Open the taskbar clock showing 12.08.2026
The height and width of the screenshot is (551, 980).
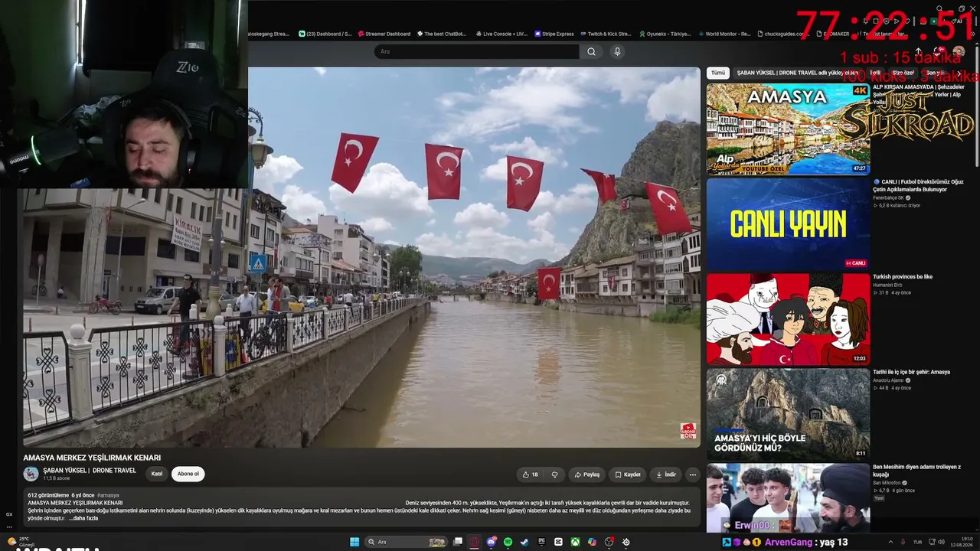coord(962,542)
